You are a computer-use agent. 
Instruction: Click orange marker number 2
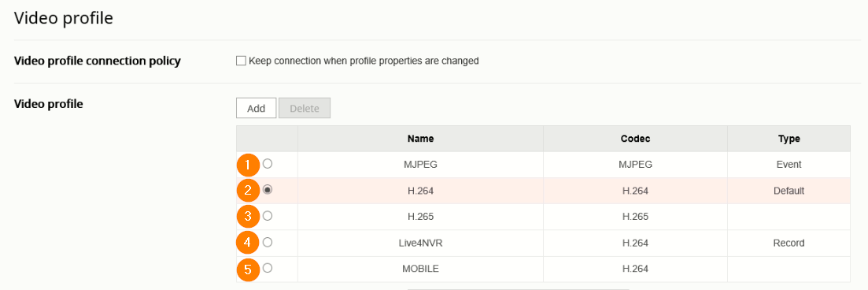pos(249,190)
